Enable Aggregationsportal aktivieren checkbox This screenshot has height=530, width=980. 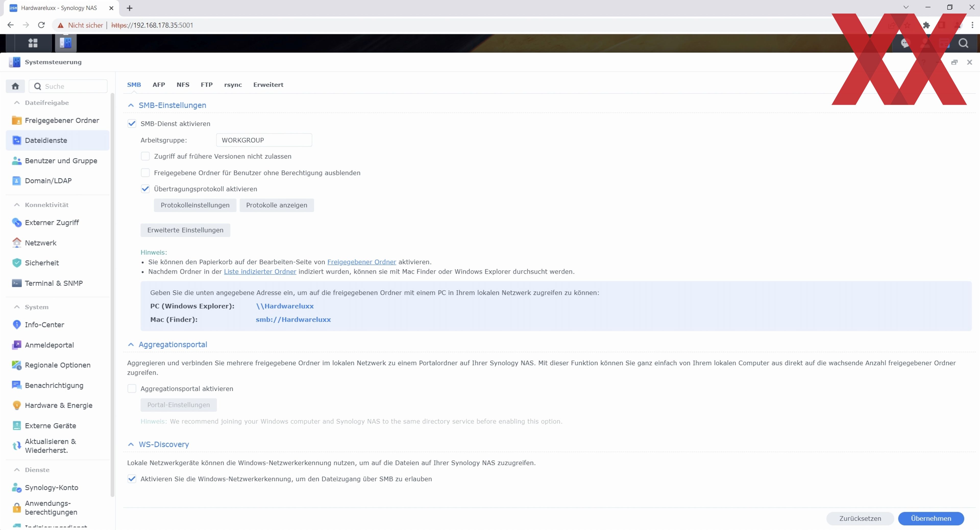[x=132, y=389]
